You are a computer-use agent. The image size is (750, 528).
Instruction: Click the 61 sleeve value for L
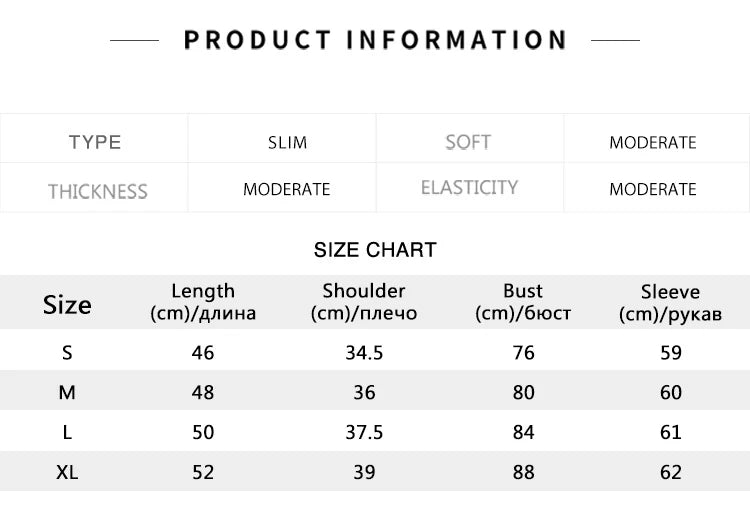pos(670,432)
